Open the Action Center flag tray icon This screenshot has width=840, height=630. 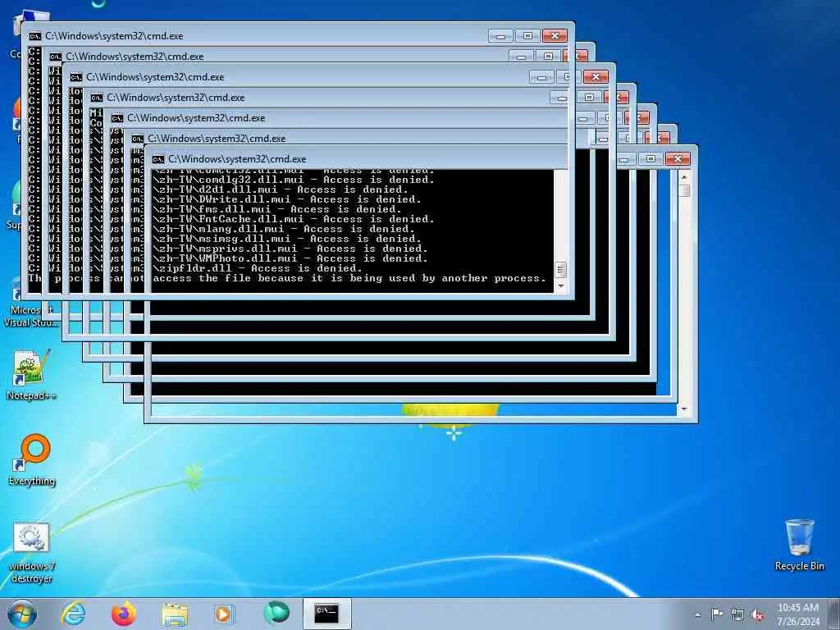pyautogui.click(x=717, y=614)
